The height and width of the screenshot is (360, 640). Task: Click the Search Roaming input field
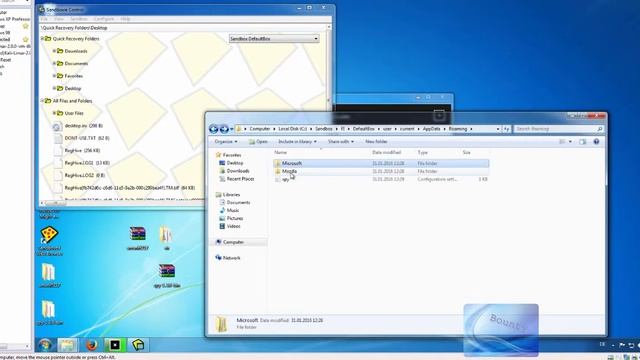tap(558, 129)
